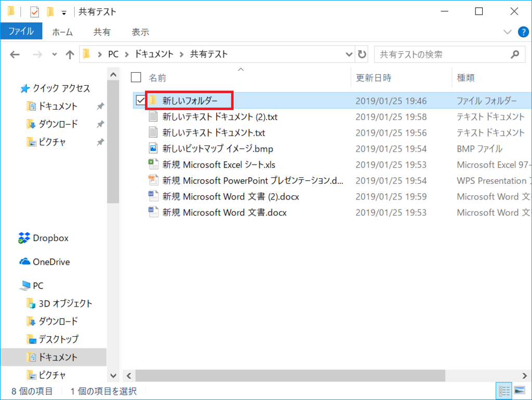This screenshot has width=532, height=400.
Task: Click the back navigation arrow
Action: [14, 54]
